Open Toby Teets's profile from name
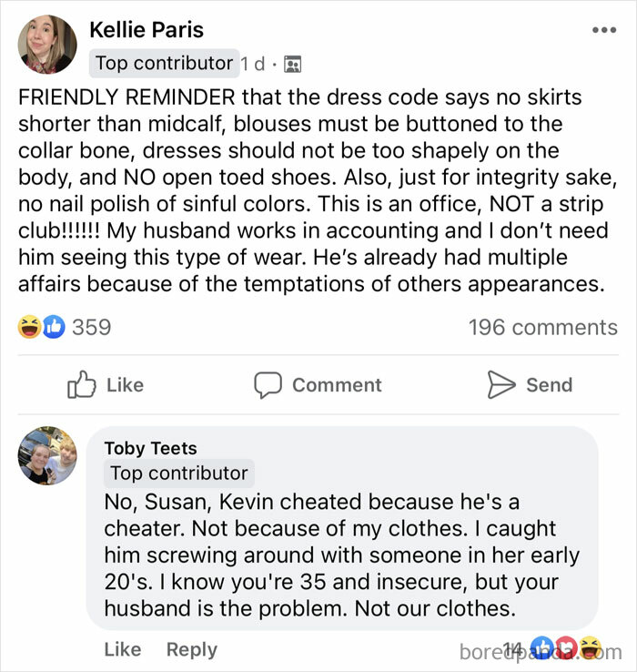637x672 pixels. pos(150,448)
